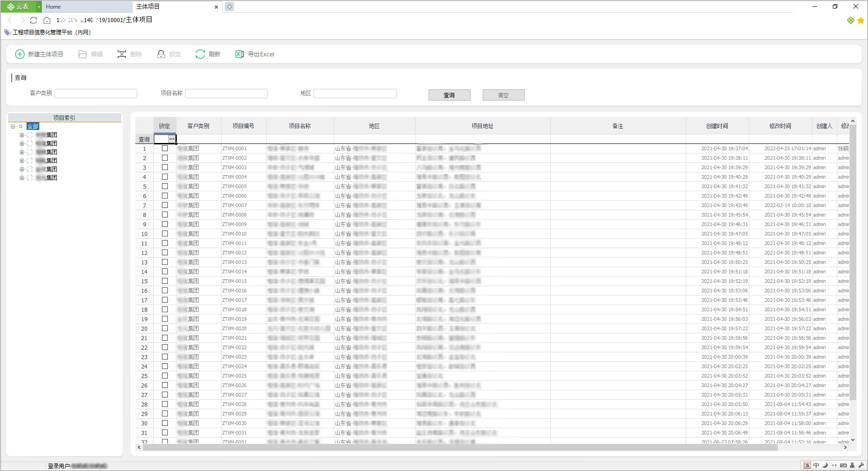Viewport: 868px width, 471px height.
Task: Expand the fifth 集团 tree node
Action: (x=21, y=169)
